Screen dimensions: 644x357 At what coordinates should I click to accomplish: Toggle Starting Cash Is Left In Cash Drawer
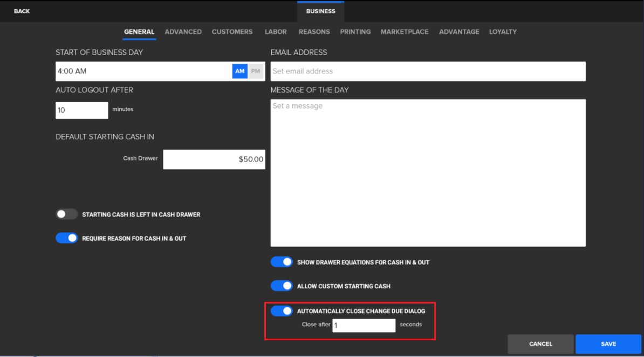pyautogui.click(x=67, y=214)
